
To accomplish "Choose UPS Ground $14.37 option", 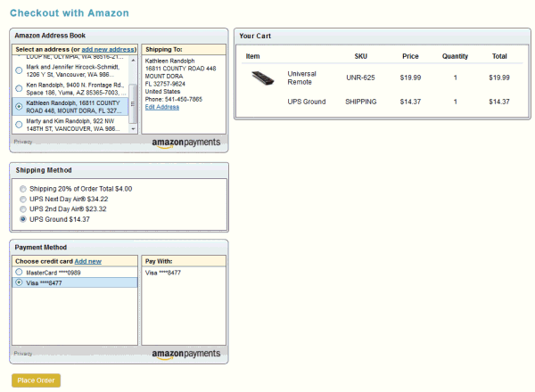I will point(23,219).
